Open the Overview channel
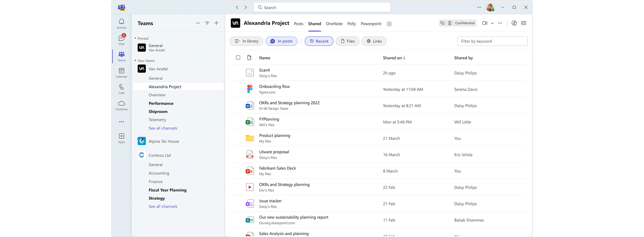Image resolution: width=644 pixels, height=237 pixels. [157, 95]
